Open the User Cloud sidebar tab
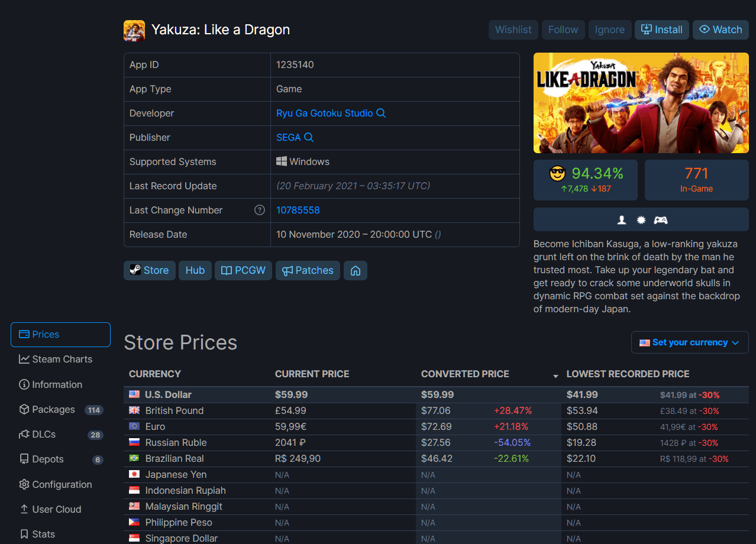756x544 pixels. tap(60, 509)
